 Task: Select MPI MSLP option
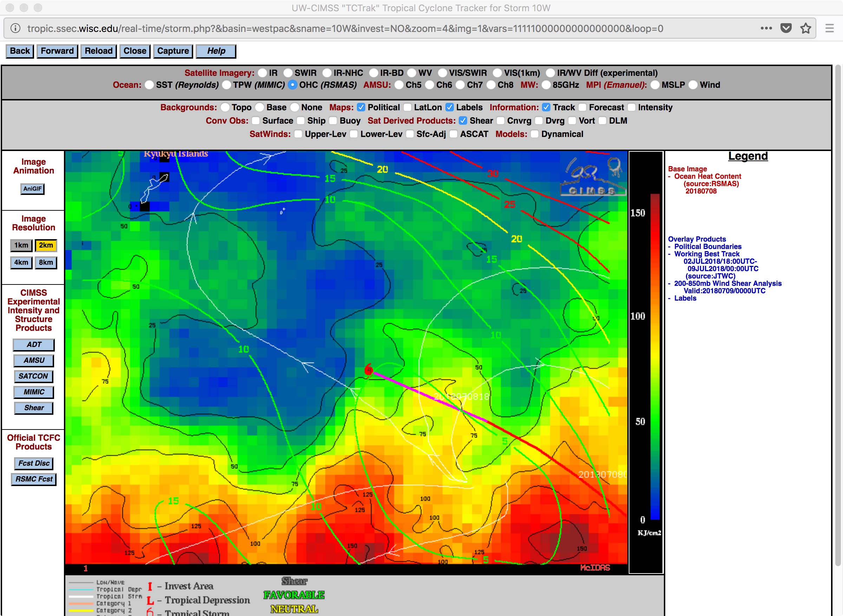655,85
